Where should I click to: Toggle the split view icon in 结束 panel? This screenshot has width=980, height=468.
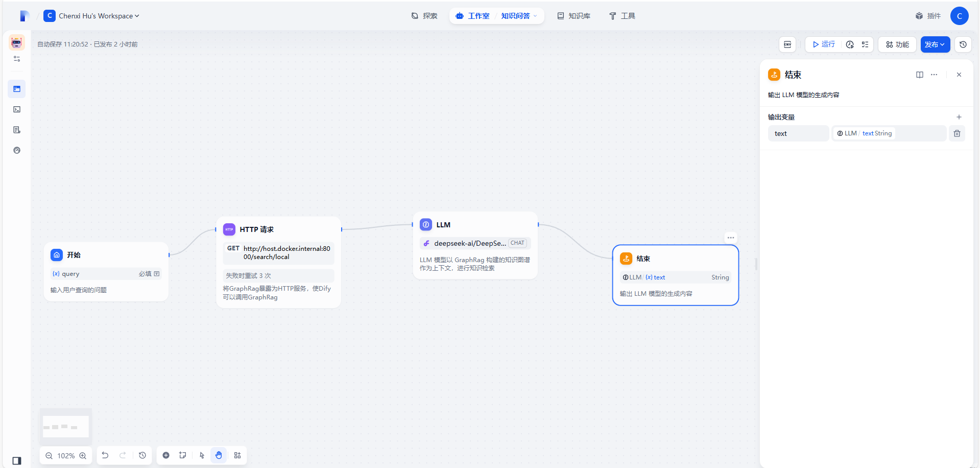click(920, 75)
